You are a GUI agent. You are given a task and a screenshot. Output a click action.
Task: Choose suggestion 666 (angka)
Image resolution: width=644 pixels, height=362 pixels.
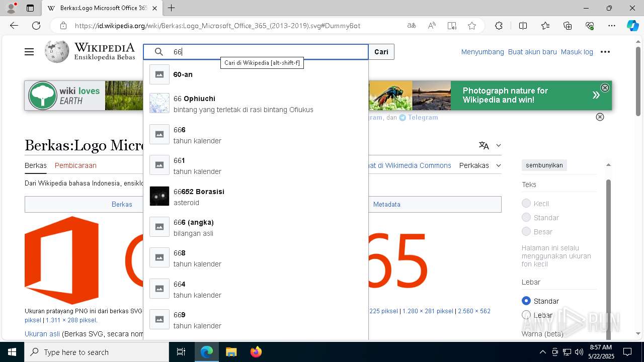click(256, 227)
